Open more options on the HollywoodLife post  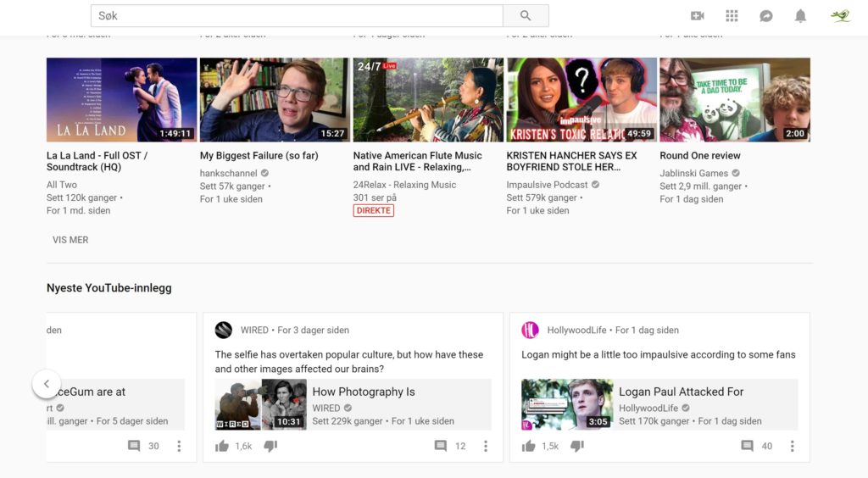[x=793, y=446]
